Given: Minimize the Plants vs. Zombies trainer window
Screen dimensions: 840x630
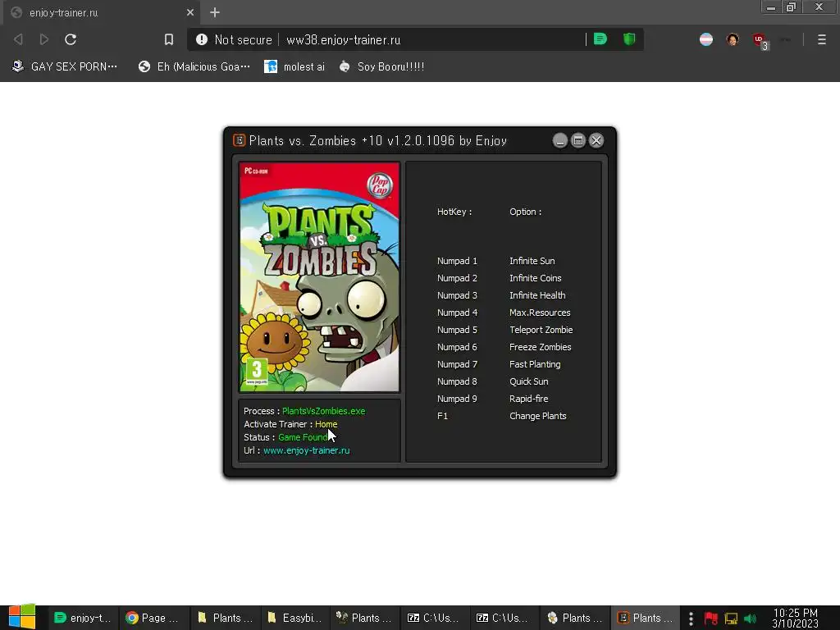Looking at the screenshot, I should 559,140.
